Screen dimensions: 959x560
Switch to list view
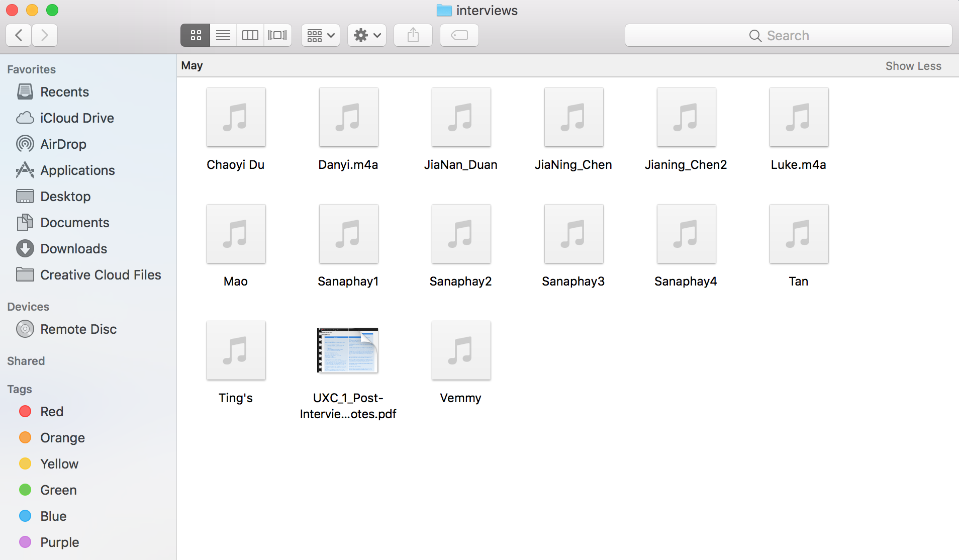tap(223, 35)
